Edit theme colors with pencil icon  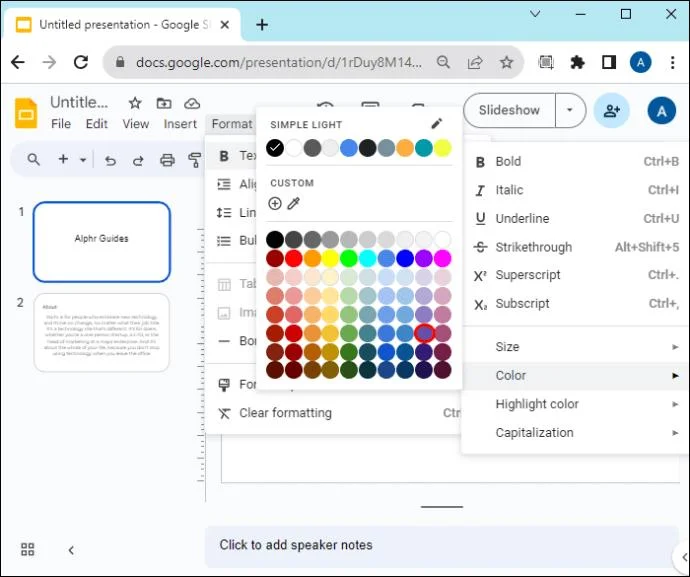pyautogui.click(x=437, y=124)
